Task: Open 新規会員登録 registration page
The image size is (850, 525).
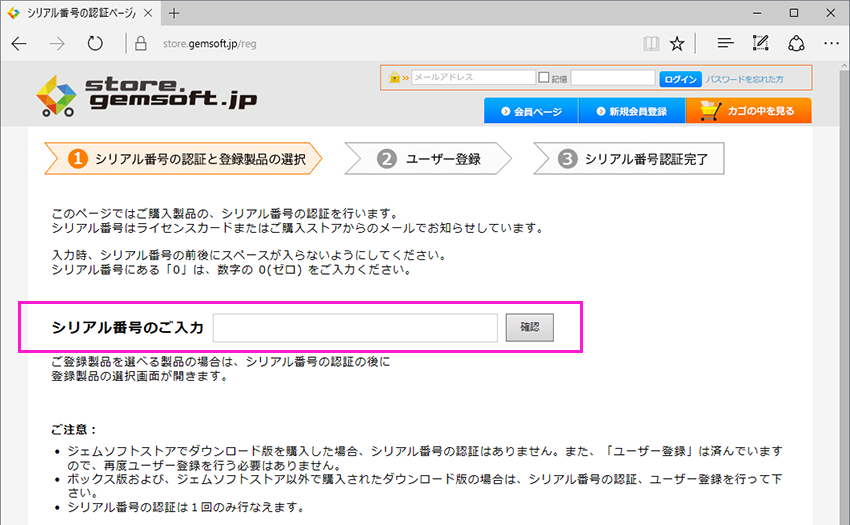Action: pyautogui.click(x=632, y=111)
